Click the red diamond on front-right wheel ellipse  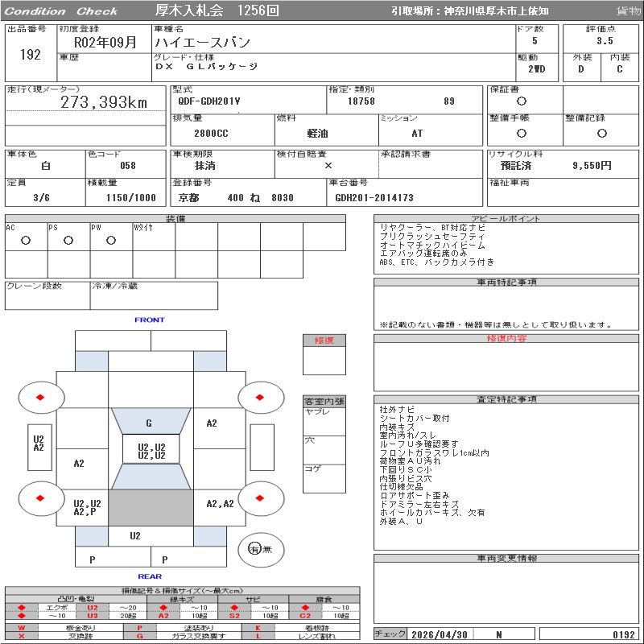click(259, 397)
